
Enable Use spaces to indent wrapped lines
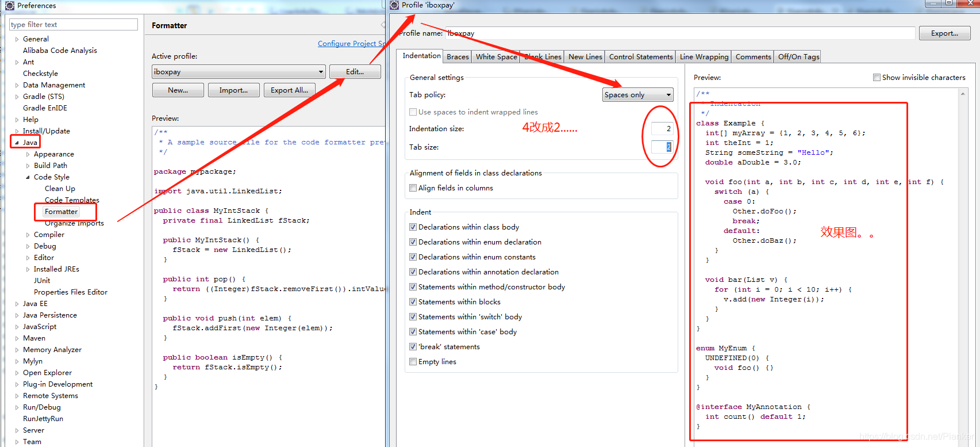[x=413, y=112]
